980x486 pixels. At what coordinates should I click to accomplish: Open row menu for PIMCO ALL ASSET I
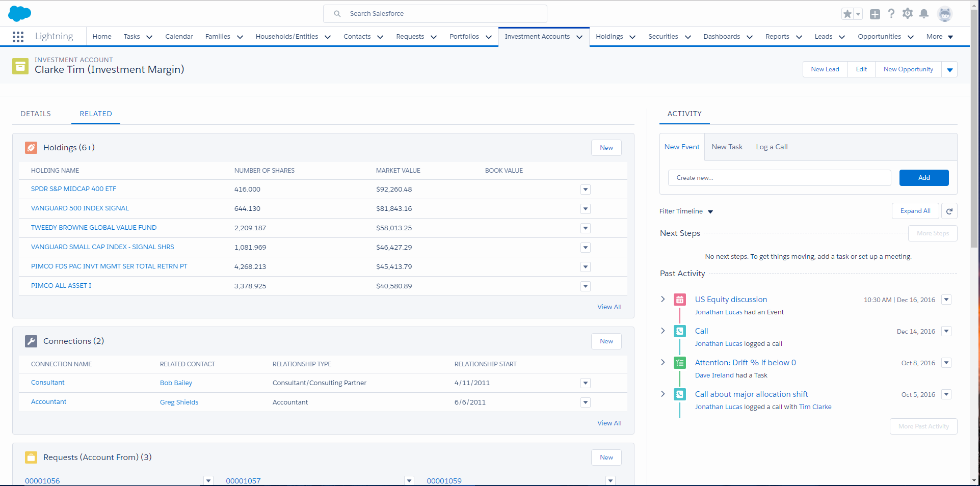[x=586, y=286]
